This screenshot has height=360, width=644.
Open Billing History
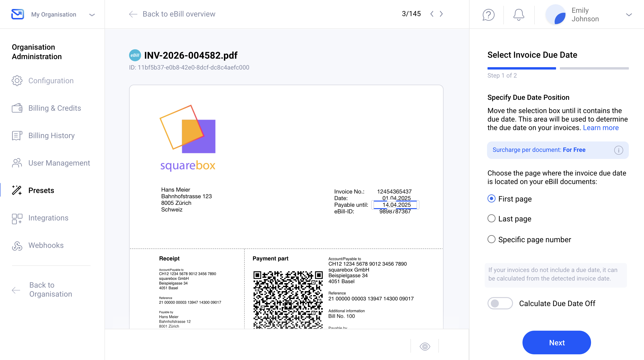pos(51,135)
